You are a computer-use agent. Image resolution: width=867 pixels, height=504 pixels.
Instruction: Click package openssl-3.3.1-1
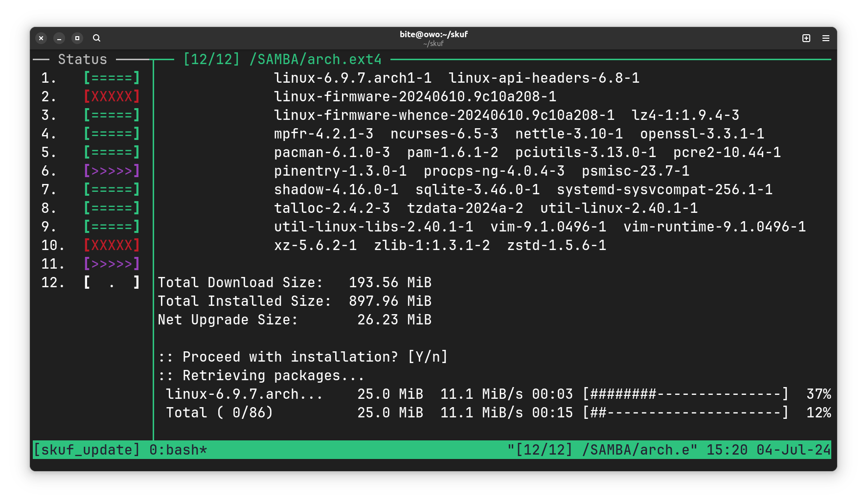(702, 134)
